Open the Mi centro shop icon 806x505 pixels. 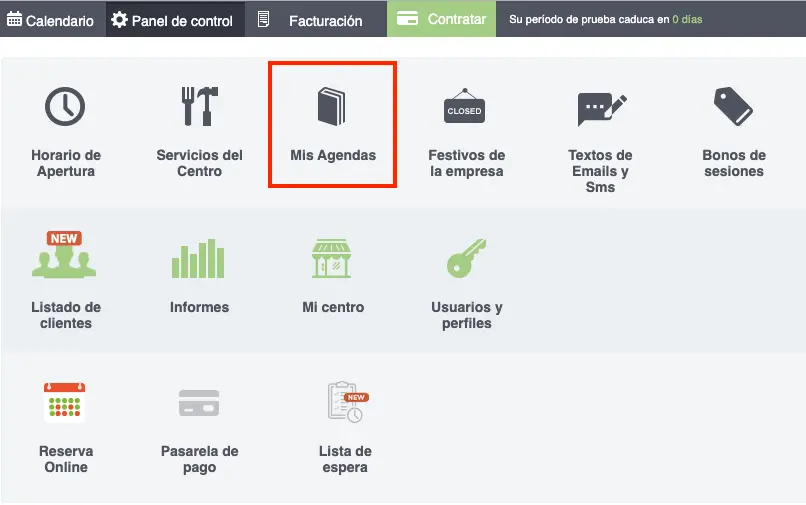[332, 258]
